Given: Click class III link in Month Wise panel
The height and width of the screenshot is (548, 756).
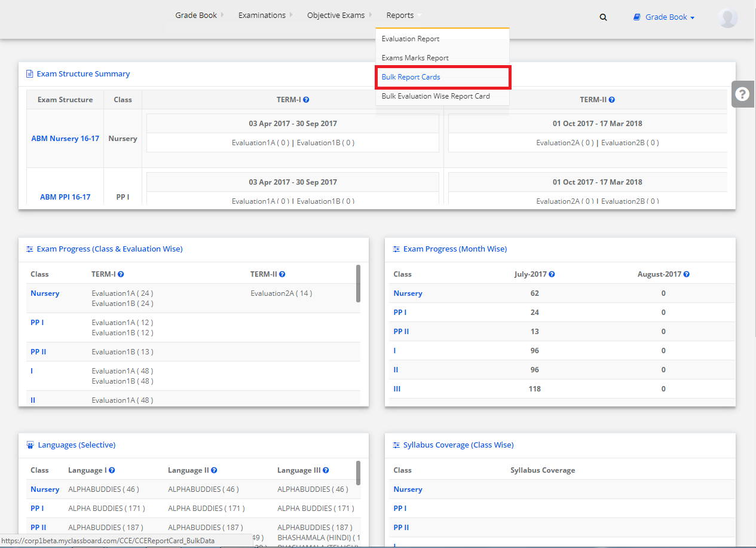Looking at the screenshot, I should 397,389.
